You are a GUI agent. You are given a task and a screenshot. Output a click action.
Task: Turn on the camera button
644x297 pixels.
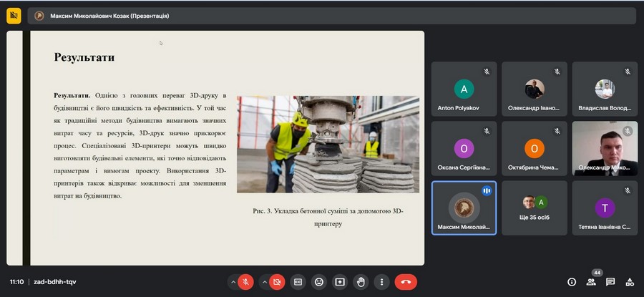[x=277, y=282]
